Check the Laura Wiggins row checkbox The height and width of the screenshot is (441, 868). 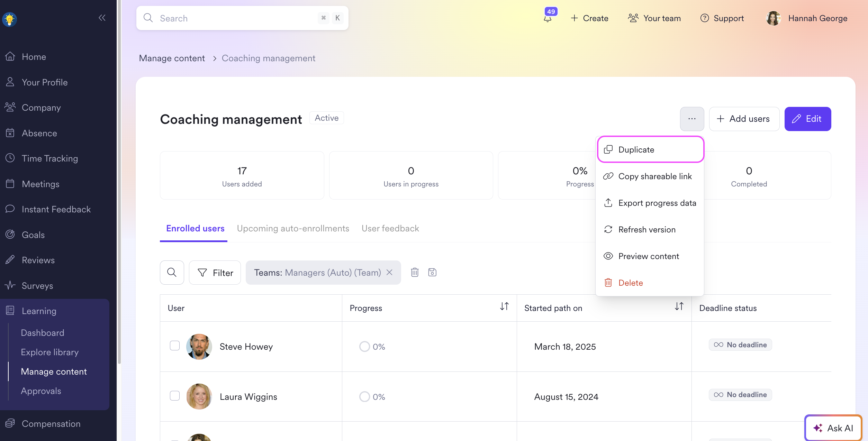click(x=175, y=396)
